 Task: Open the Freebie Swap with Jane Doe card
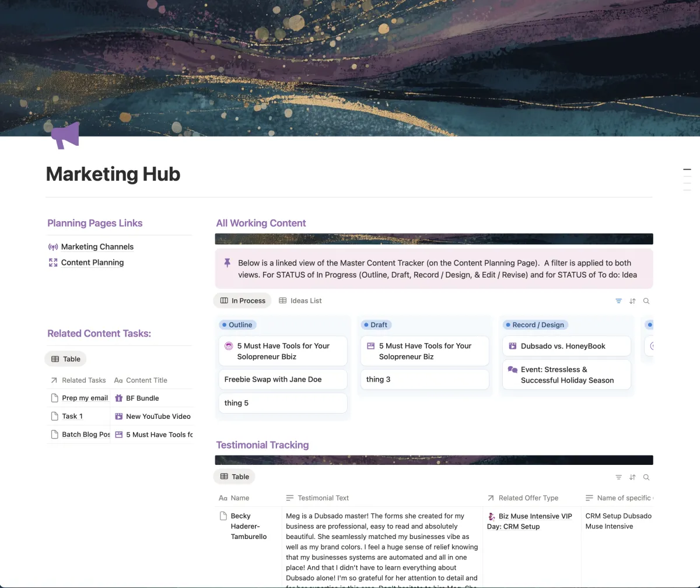(283, 379)
